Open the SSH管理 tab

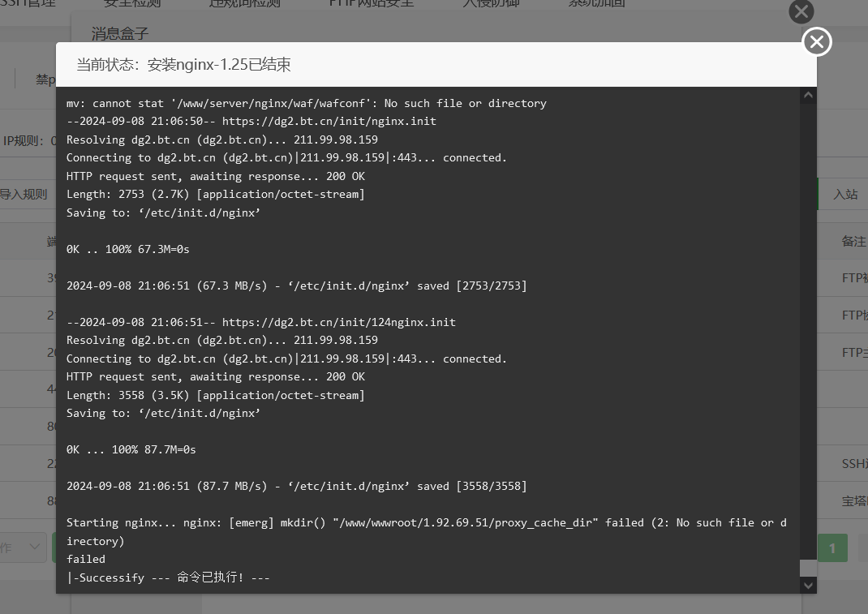28,2
